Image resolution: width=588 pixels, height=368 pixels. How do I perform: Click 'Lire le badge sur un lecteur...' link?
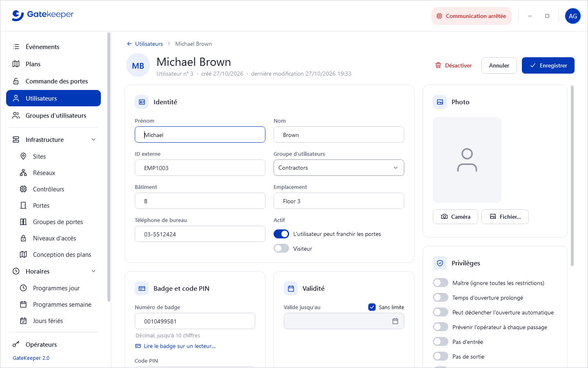176,346
